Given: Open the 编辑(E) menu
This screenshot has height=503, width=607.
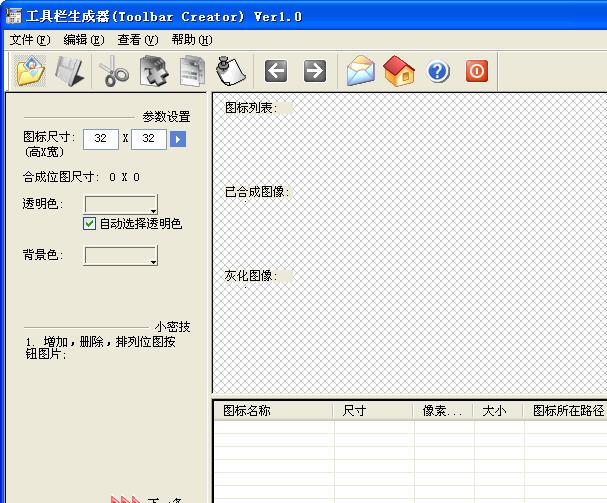Looking at the screenshot, I should click(x=83, y=40).
